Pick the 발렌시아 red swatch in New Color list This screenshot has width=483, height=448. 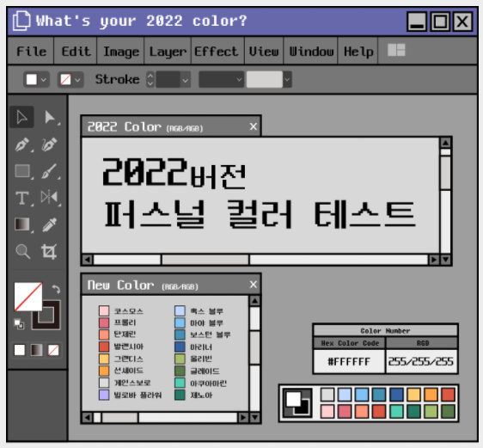coord(104,347)
